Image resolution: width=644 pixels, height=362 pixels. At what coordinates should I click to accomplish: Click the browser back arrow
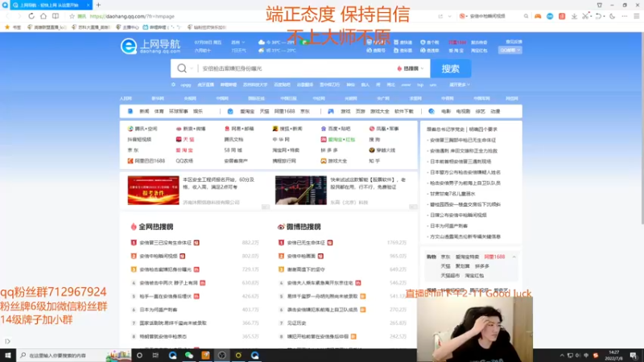point(8,16)
